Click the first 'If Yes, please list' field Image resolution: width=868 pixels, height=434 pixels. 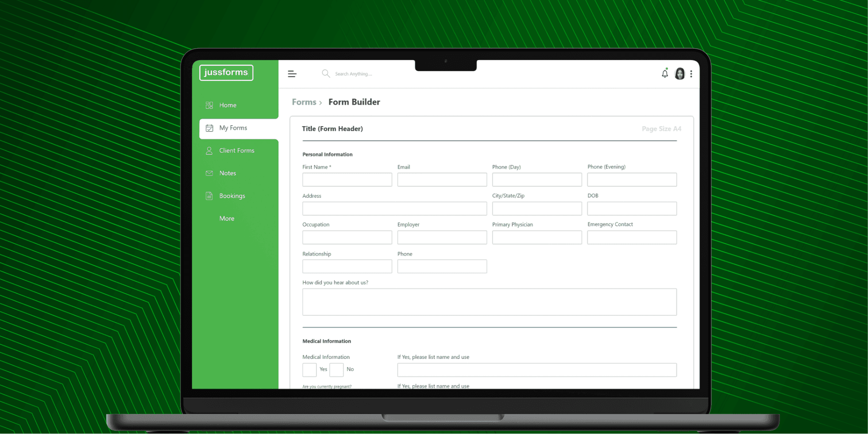pos(537,370)
